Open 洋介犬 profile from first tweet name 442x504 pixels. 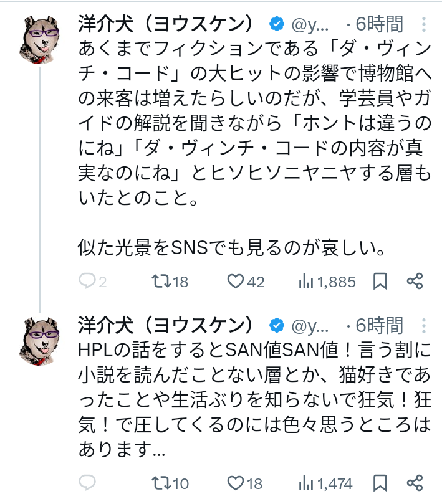pos(165,25)
